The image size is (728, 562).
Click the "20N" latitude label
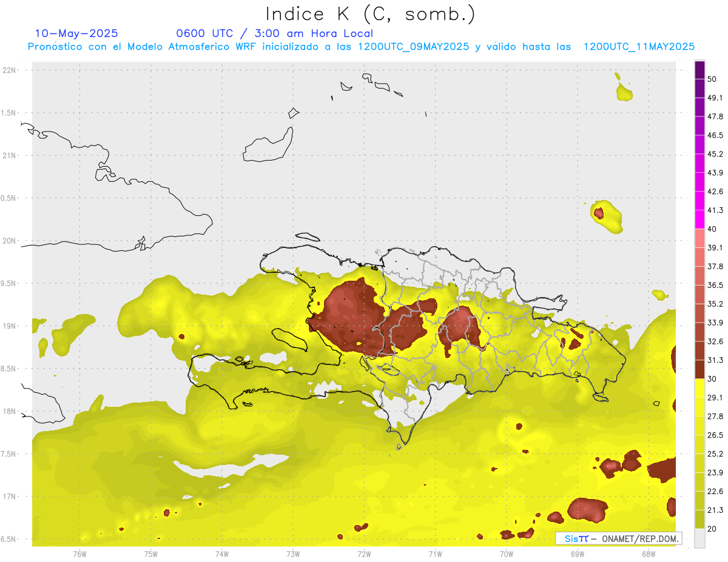pos(9,241)
